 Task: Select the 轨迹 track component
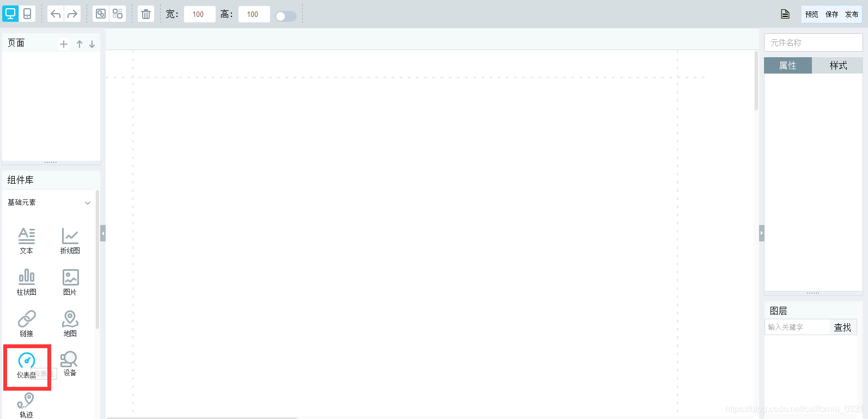click(26, 405)
